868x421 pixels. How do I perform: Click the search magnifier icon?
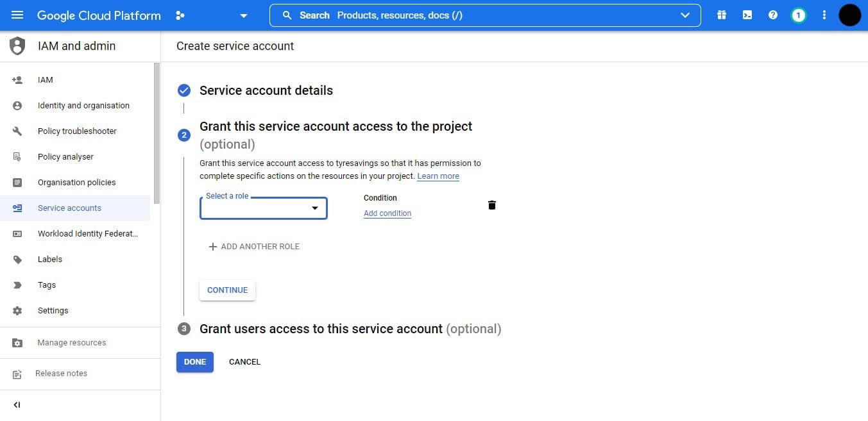pos(287,15)
